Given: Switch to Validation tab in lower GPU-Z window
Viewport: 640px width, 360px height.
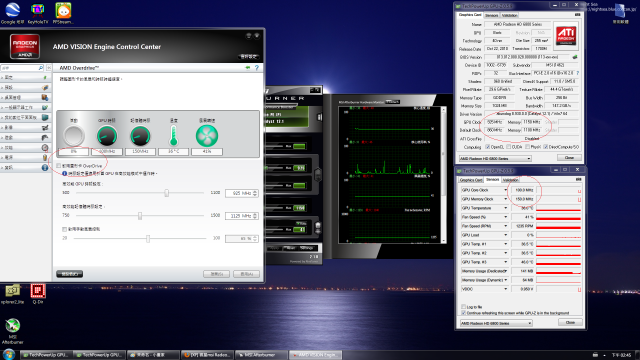Looking at the screenshot, I should click(x=510, y=180).
